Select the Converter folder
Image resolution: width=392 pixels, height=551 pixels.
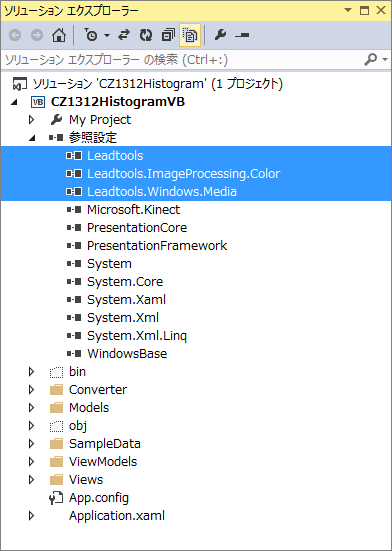coord(98,389)
